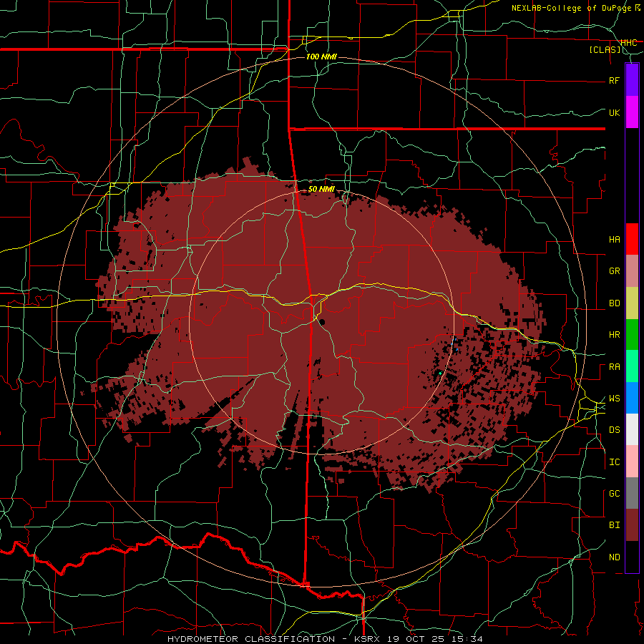This screenshot has height=644, width=644.
Task: Click the 'RA' legend label
Action: point(614,367)
